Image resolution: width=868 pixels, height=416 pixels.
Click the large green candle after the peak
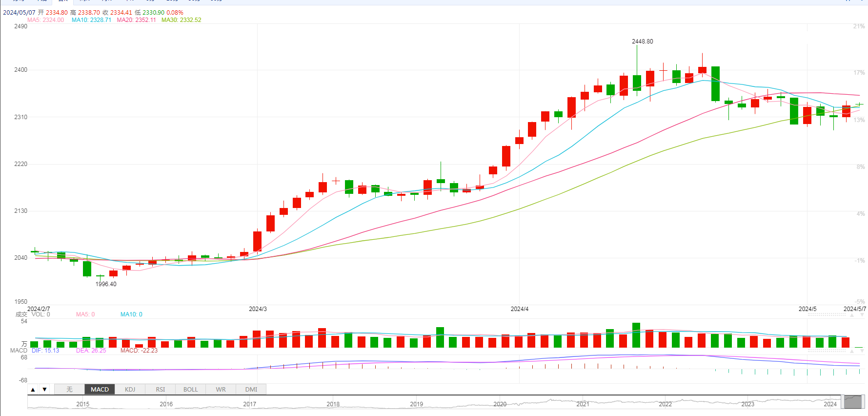(x=715, y=84)
